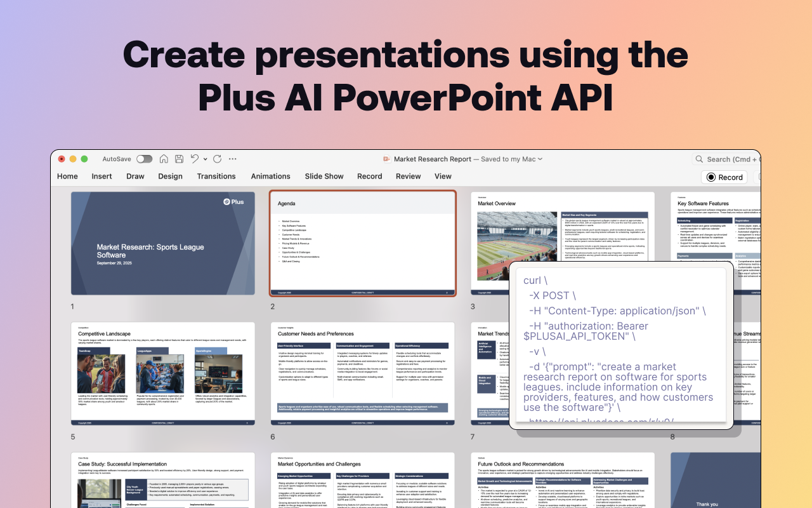Open the Slide Show tab
This screenshot has width=812, height=508.
[324, 176]
